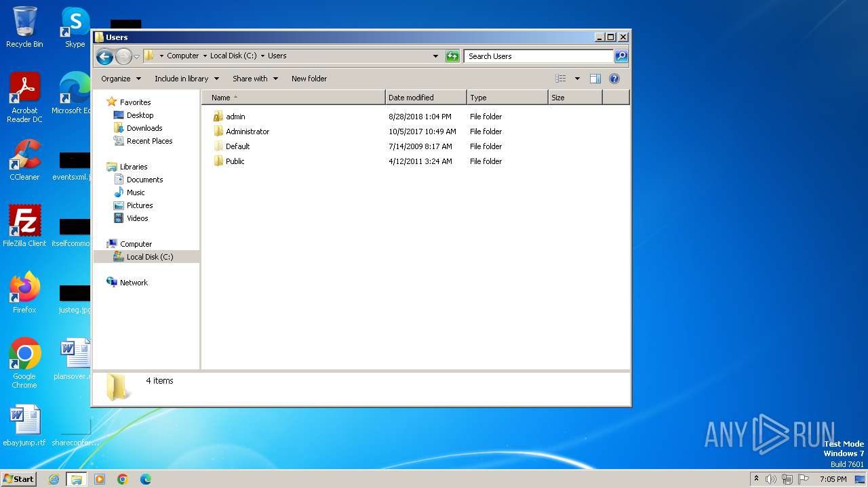
Task: Select Libraries in the navigation pane
Action: [x=134, y=167]
